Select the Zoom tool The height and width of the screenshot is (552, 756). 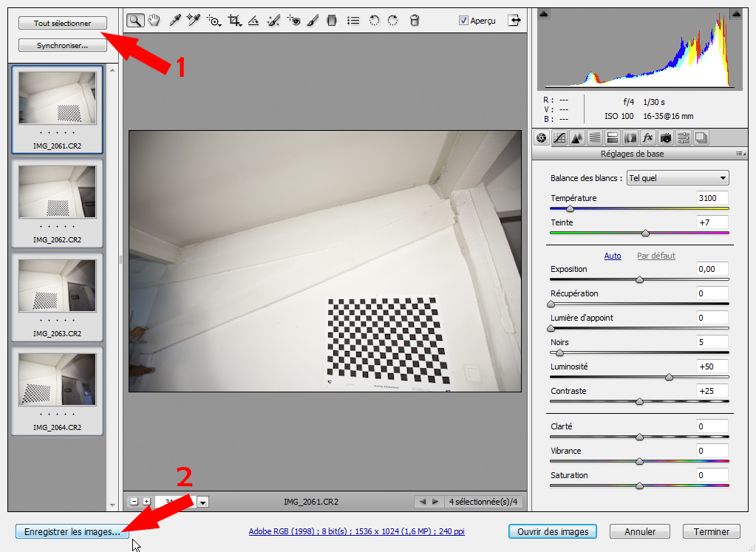(134, 20)
